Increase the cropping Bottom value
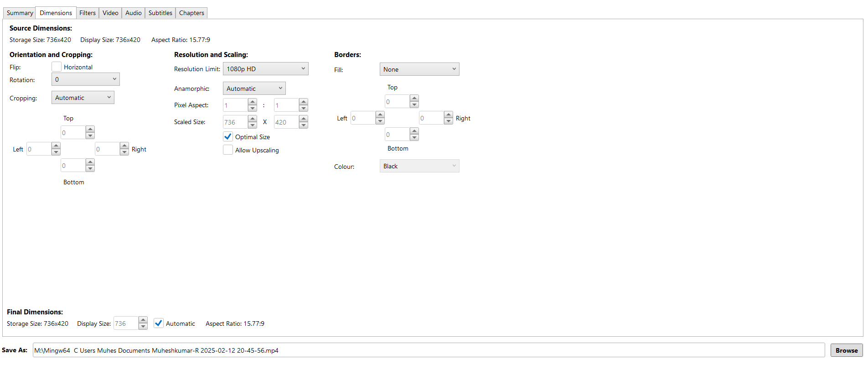Screen dimensions: 868x365 point(90,162)
